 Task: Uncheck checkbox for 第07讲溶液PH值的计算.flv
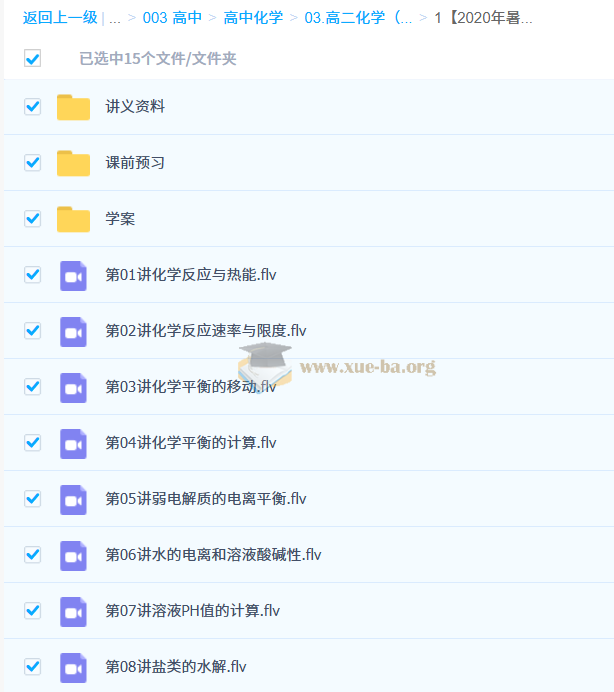tap(32, 611)
